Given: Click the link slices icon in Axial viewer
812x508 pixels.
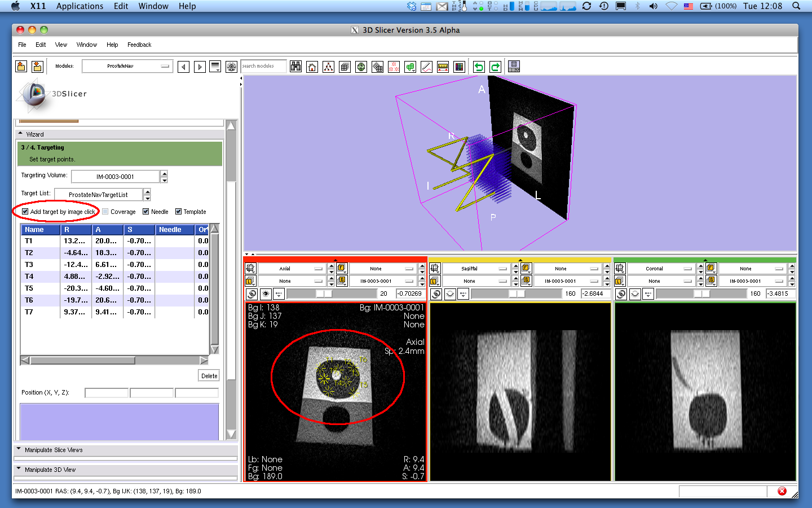Looking at the screenshot, I should click(x=251, y=294).
